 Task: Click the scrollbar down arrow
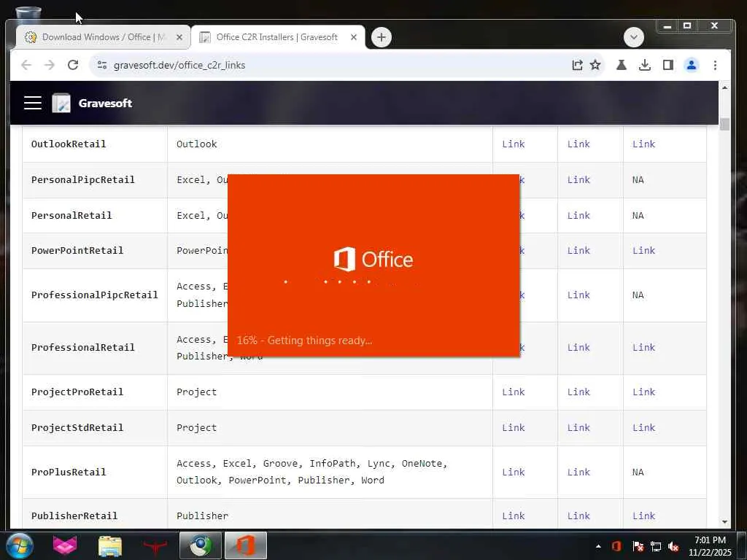(x=724, y=522)
